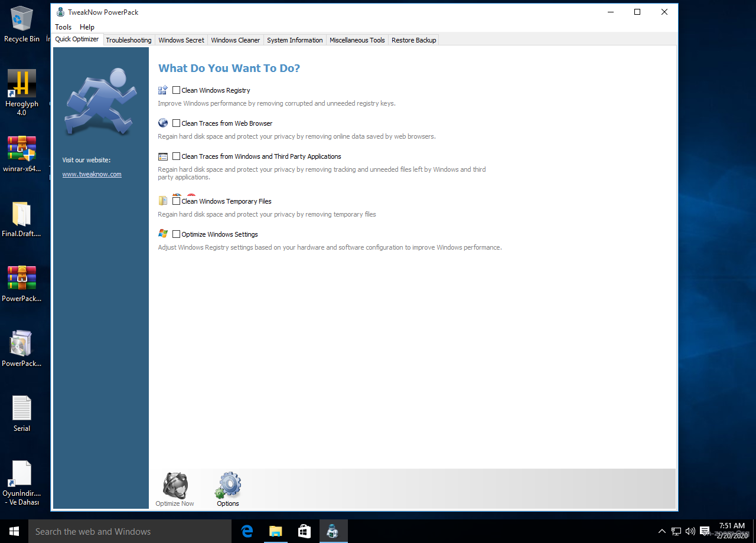
Task: Open the Help menu
Action: pyautogui.click(x=87, y=27)
